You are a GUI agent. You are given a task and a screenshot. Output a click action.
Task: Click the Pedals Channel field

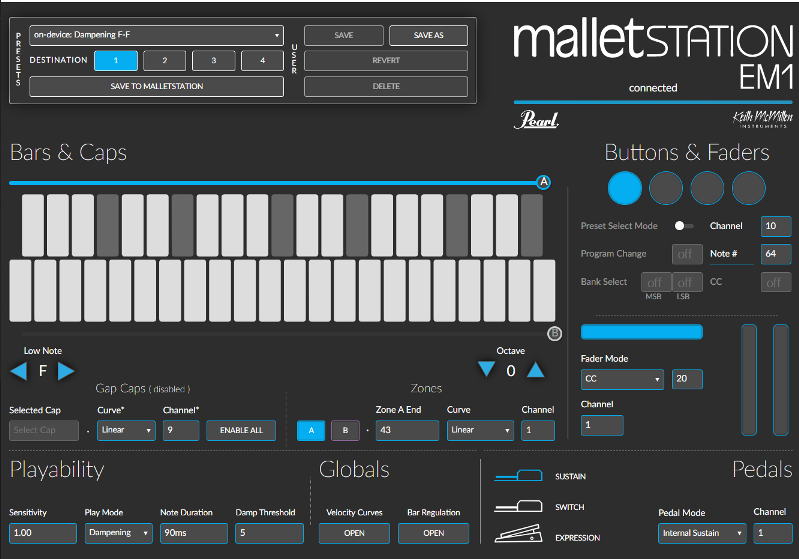point(773,534)
